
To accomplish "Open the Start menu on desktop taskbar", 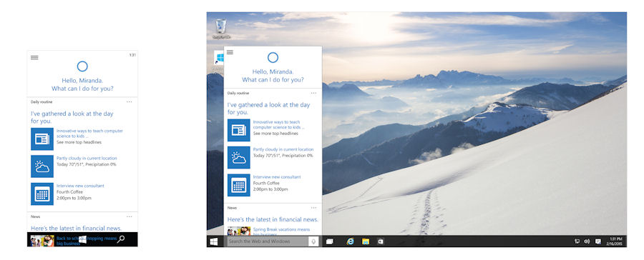I will point(213,241).
